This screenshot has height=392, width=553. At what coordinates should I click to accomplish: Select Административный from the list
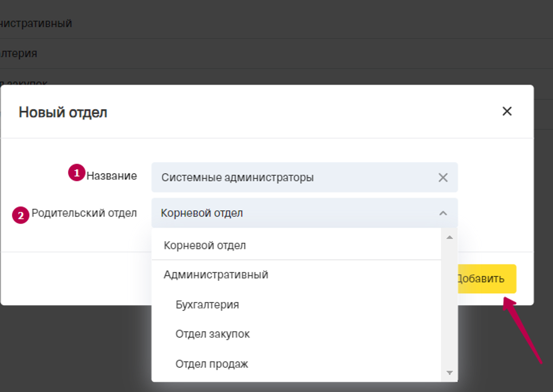click(216, 275)
